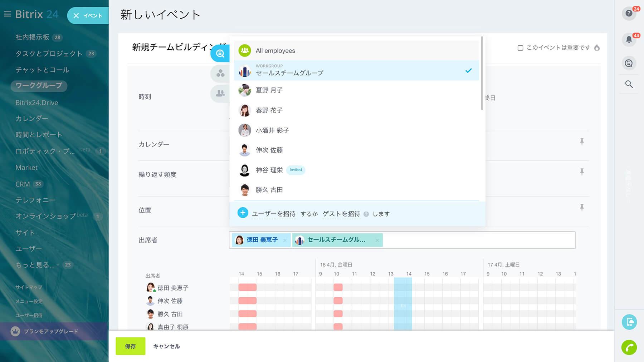The width and height of the screenshot is (644, 362).
Task: Click the メニュー設定 link
Action: (29, 301)
